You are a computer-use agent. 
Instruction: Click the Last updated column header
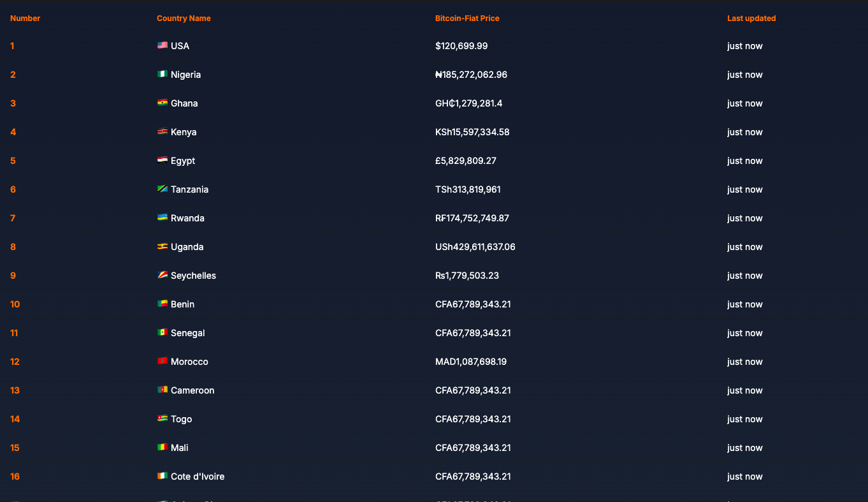point(751,18)
